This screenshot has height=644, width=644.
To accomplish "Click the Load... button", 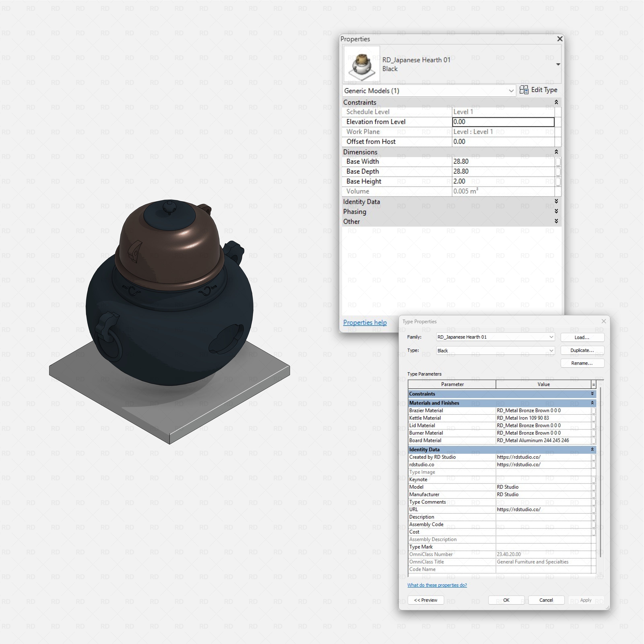I will 582,337.
